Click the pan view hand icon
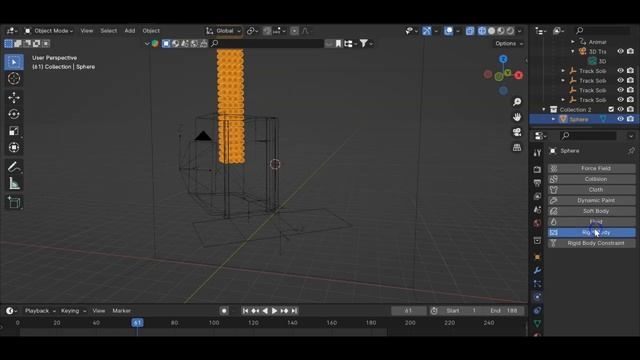 click(x=517, y=117)
